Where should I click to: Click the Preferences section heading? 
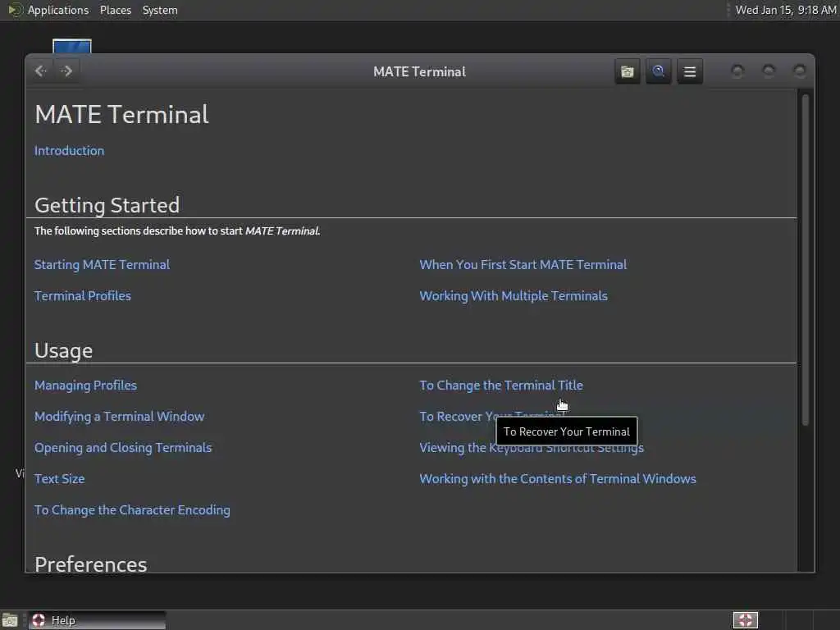tap(90, 564)
